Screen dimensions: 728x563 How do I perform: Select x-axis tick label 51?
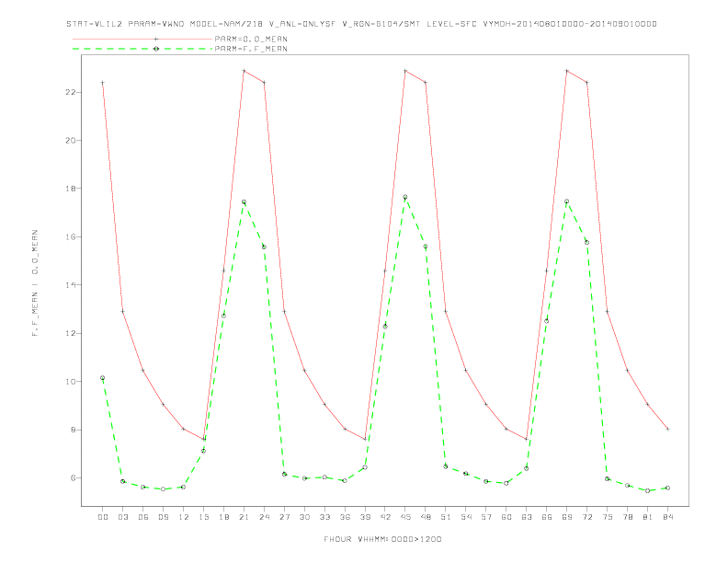point(446,517)
